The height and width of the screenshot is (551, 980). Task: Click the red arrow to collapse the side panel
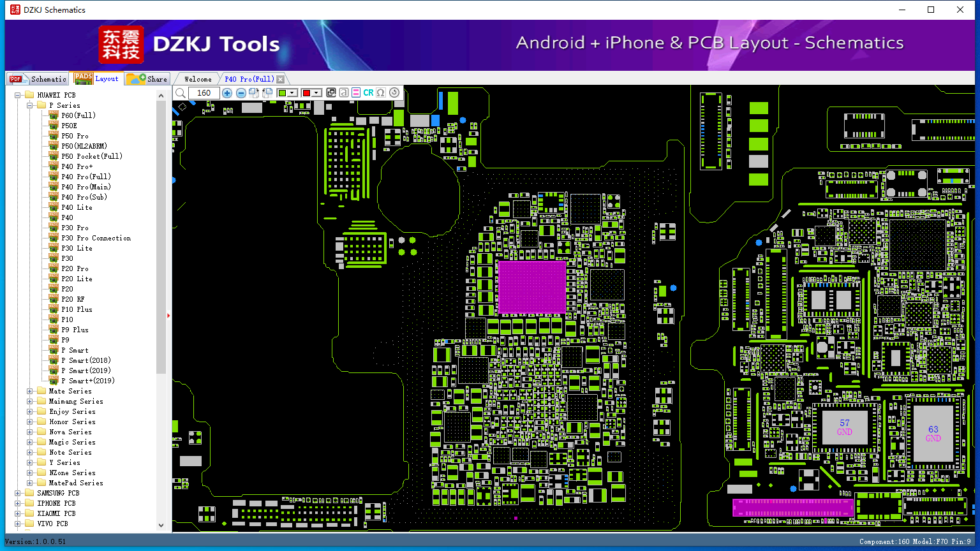tap(168, 315)
